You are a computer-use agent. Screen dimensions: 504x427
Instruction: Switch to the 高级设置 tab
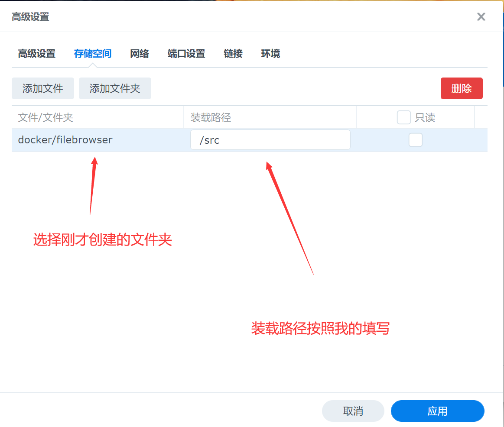click(37, 54)
